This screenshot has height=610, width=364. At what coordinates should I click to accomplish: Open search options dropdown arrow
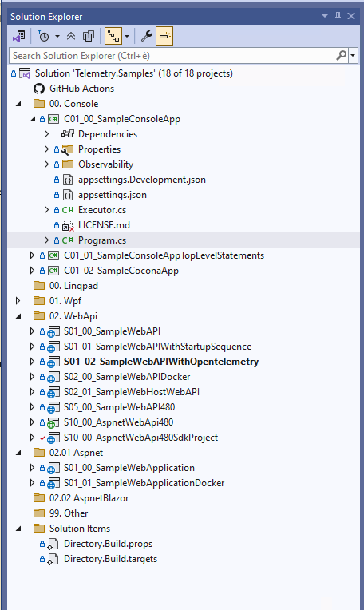[x=353, y=56]
